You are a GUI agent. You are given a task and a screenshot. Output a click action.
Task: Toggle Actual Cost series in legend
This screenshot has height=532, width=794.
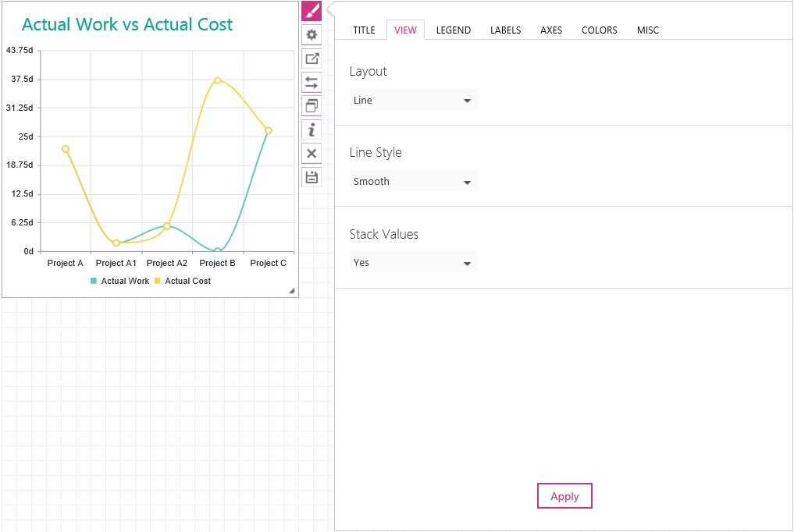(183, 281)
